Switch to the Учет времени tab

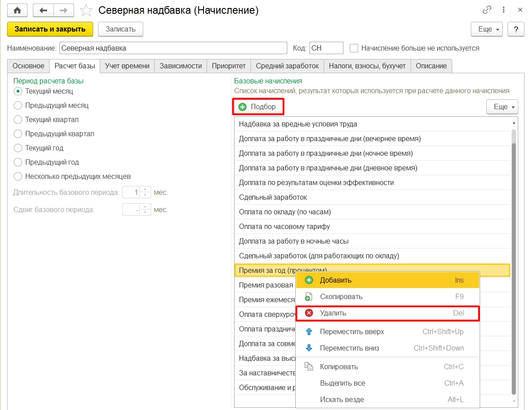tap(127, 66)
